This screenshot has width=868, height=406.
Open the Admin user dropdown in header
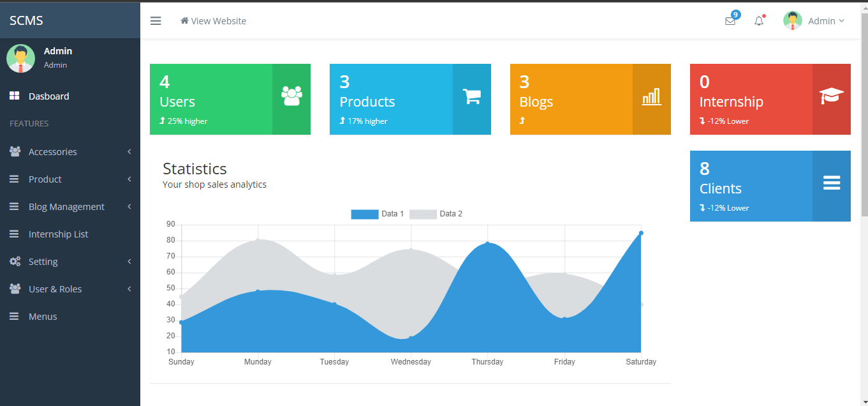(814, 21)
